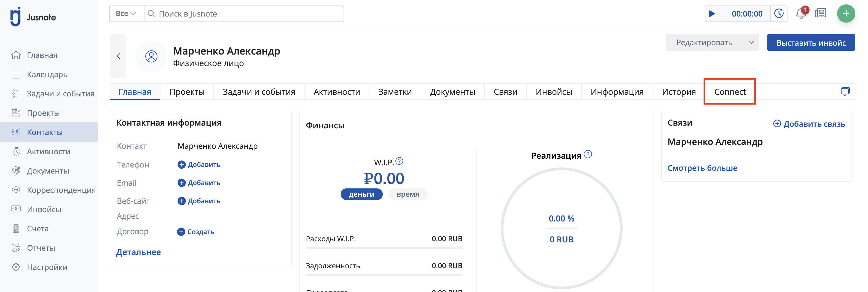
Task: Switch to the Инвойсы tab
Action: click(x=554, y=92)
